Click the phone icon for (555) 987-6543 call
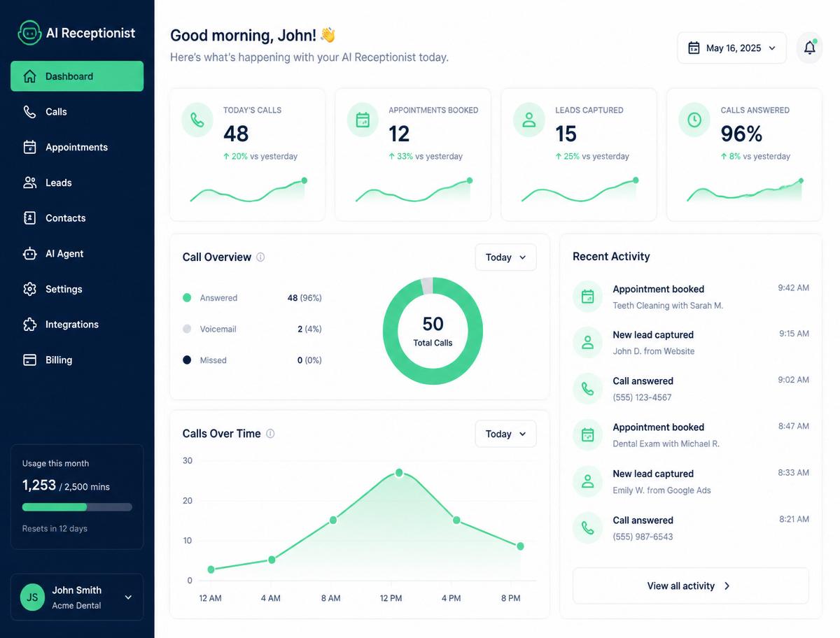This screenshot has height=638, width=840. pos(587,528)
